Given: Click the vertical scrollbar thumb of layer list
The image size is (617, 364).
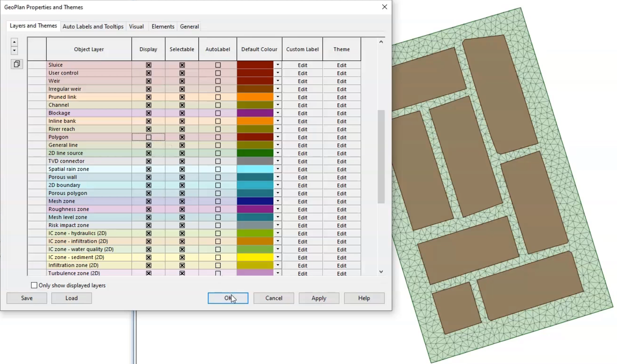Looking at the screenshot, I should (381, 157).
